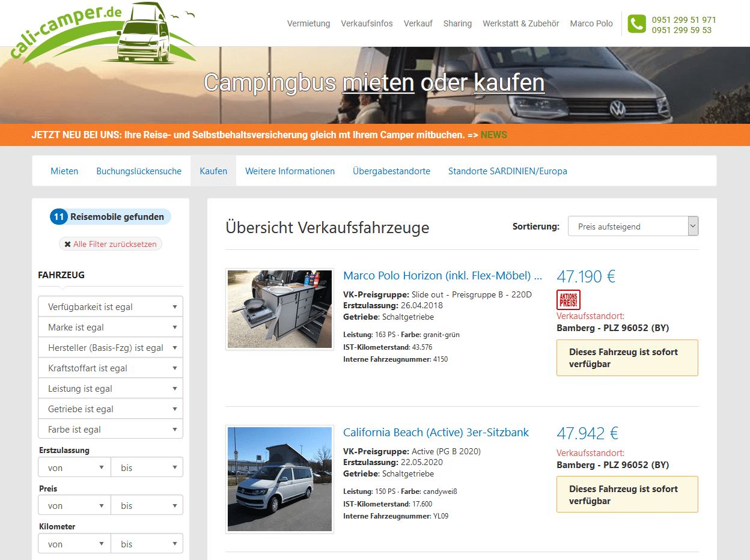The width and height of the screenshot is (750, 560).
Task: Open Sharing menu item
Action: click(x=457, y=23)
